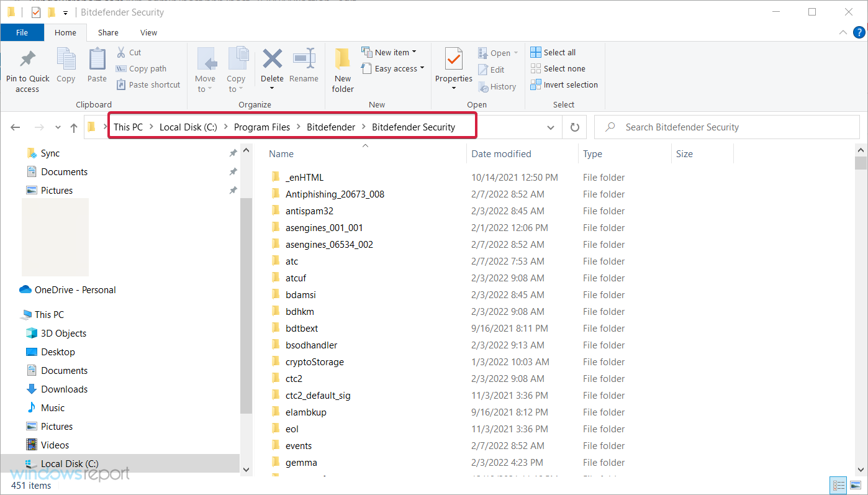Click Select none in the ribbon
The height and width of the screenshot is (495, 868).
point(558,68)
